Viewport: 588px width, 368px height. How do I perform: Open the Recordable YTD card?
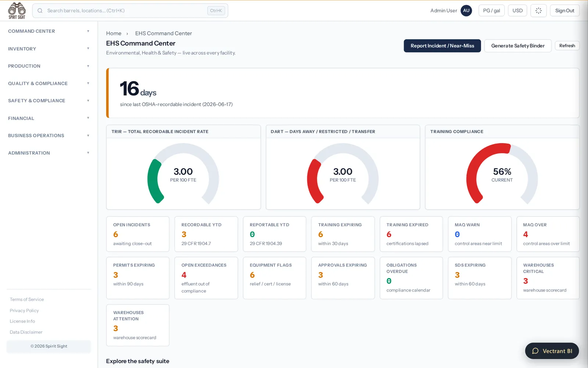[206, 234]
